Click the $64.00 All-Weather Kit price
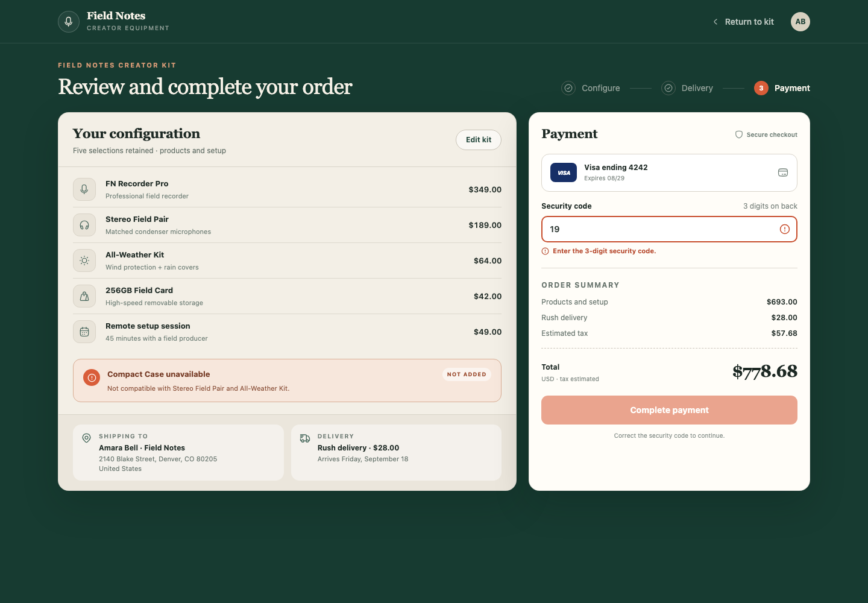The width and height of the screenshot is (868, 603). point(488,260)
